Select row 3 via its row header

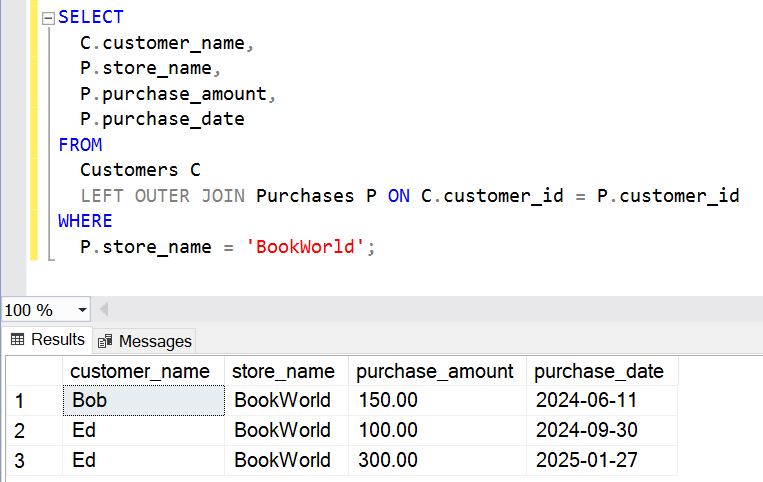coord(32,460)
